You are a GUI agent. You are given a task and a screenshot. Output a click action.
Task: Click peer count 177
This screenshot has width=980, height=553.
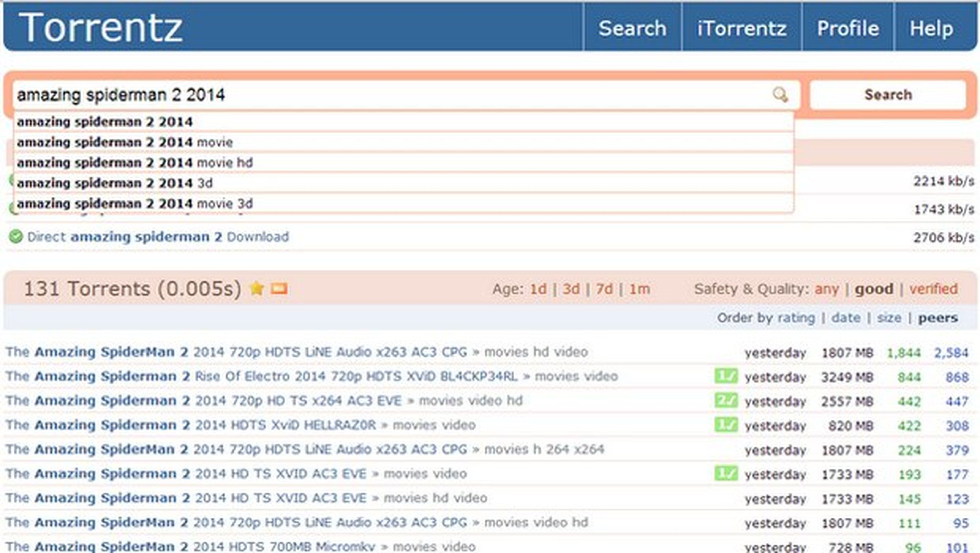(x=957, y=475)
